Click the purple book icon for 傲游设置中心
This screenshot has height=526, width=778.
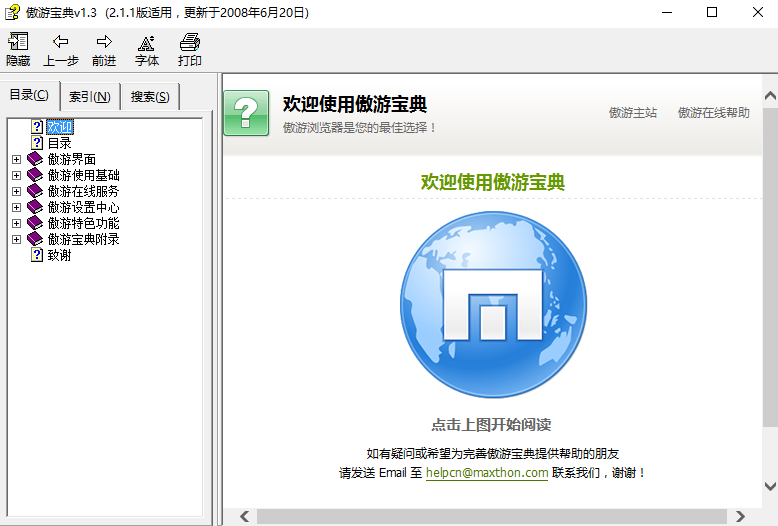coord(35,207)
